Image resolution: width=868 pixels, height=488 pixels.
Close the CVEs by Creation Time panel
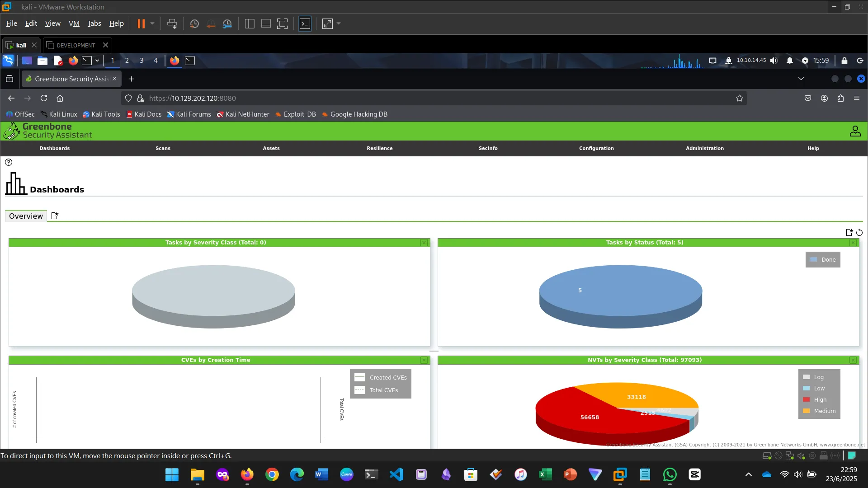[424, 360]
